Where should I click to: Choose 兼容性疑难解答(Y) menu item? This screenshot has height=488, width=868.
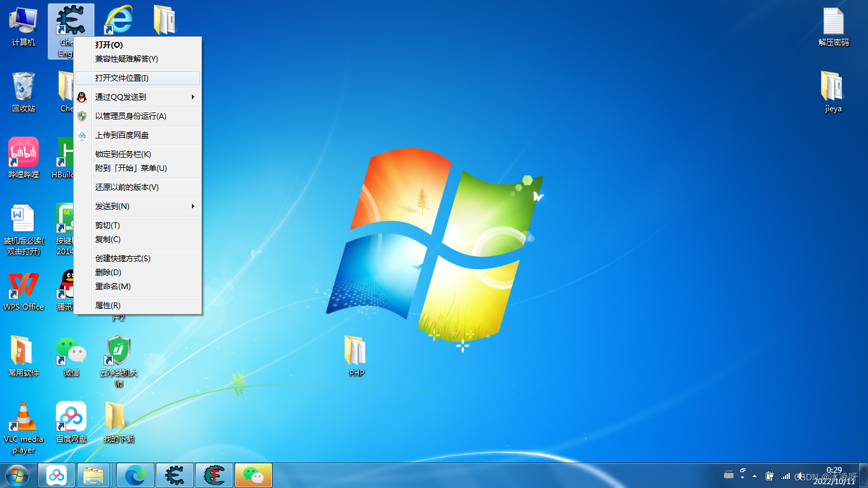(138, 59)
